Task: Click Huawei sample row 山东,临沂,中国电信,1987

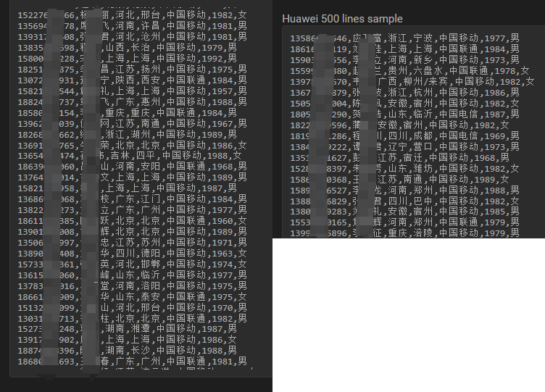Action: pyautogui.click(x=404, y=114)
